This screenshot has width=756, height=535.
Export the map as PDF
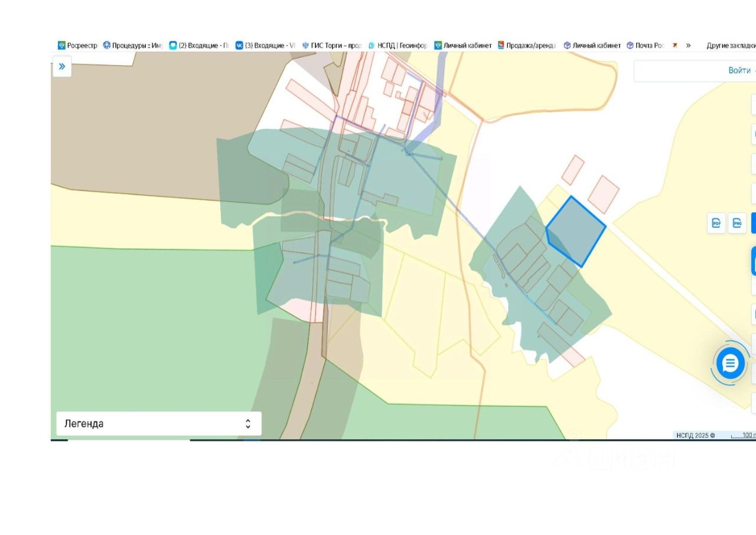click(x=716, y=223)
